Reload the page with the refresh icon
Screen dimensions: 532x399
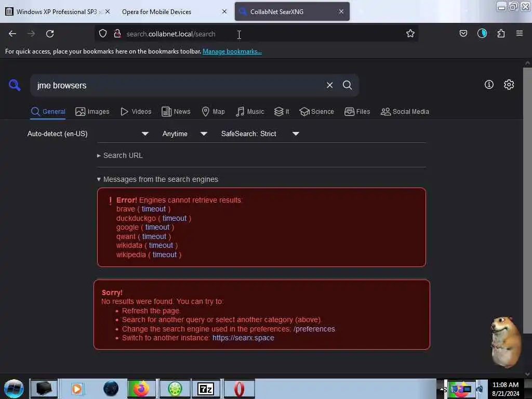[x=50, y=34]
